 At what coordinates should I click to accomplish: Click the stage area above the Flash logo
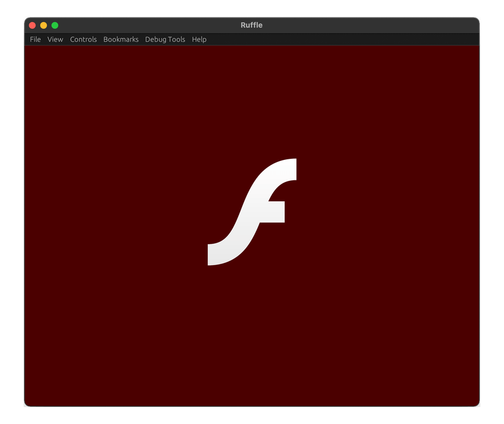coord(252,99)
